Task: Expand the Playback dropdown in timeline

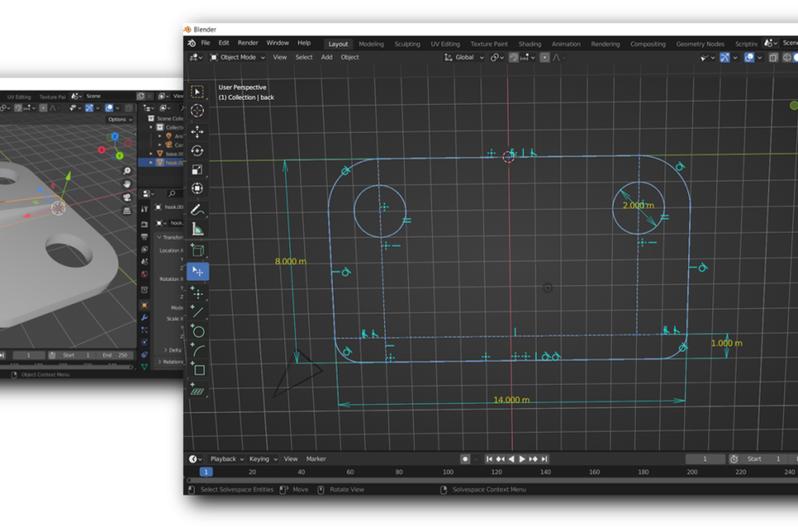Action: [226, 459]
